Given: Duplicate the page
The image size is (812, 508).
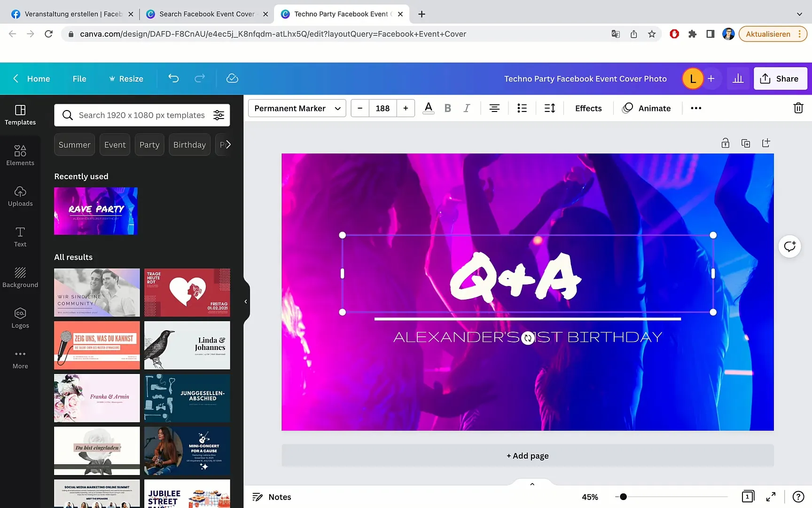Looking at the screenshot, I should pyautogui.click(x=746, y=143).
